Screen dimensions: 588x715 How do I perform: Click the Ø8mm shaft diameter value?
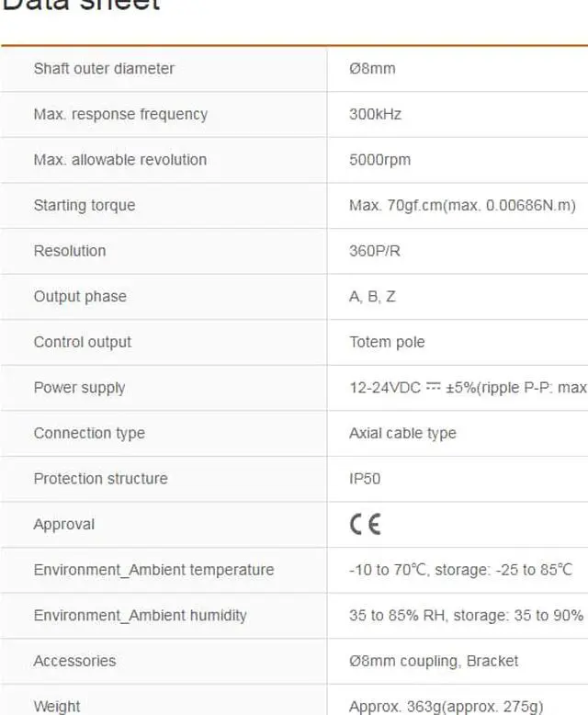(372, 68)
